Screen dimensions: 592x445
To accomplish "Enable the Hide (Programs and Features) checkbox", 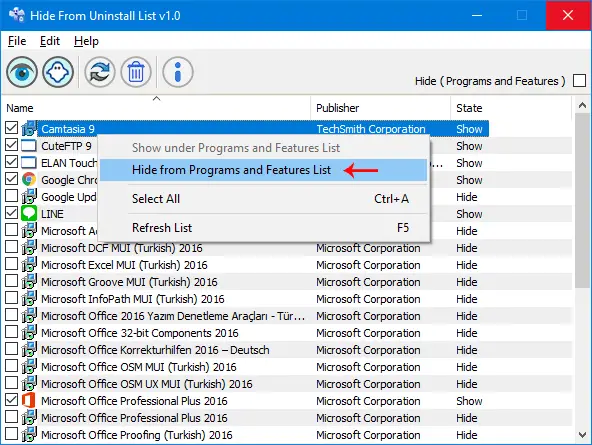I will 579,81.
